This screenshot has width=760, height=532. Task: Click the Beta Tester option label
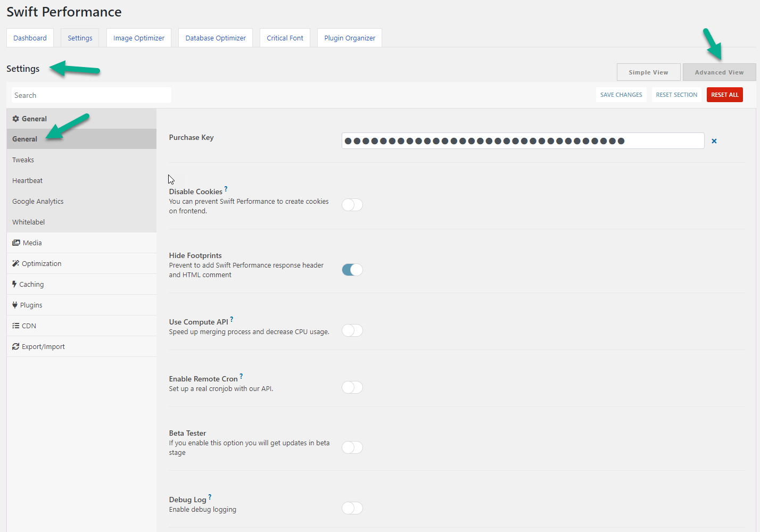click(x=187, y=433)
